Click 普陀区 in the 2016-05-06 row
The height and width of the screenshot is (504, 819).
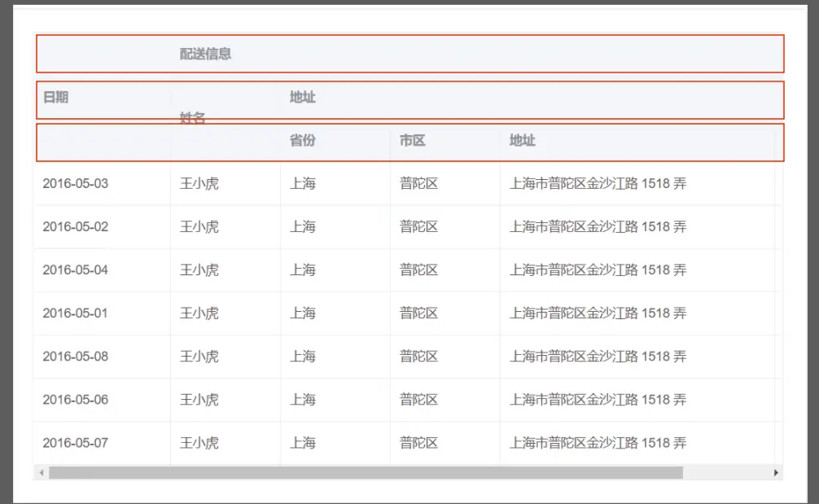click(x=419, y=400)
